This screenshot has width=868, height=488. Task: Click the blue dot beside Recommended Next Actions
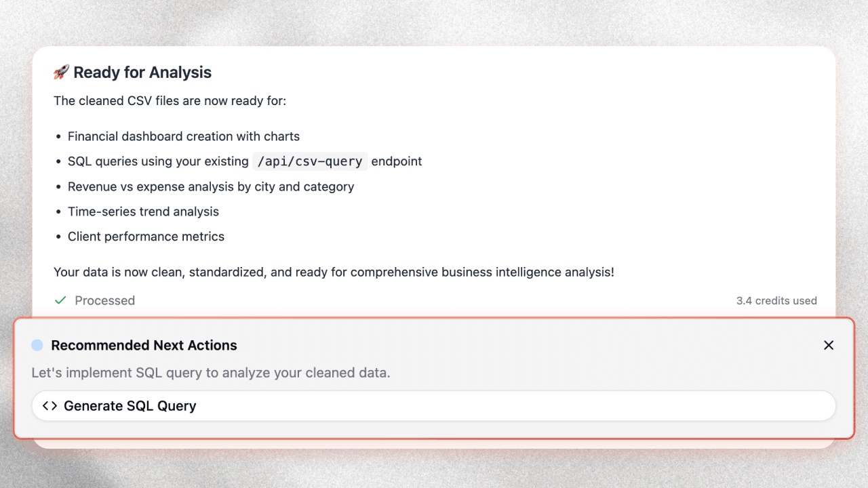pos(37,345)
